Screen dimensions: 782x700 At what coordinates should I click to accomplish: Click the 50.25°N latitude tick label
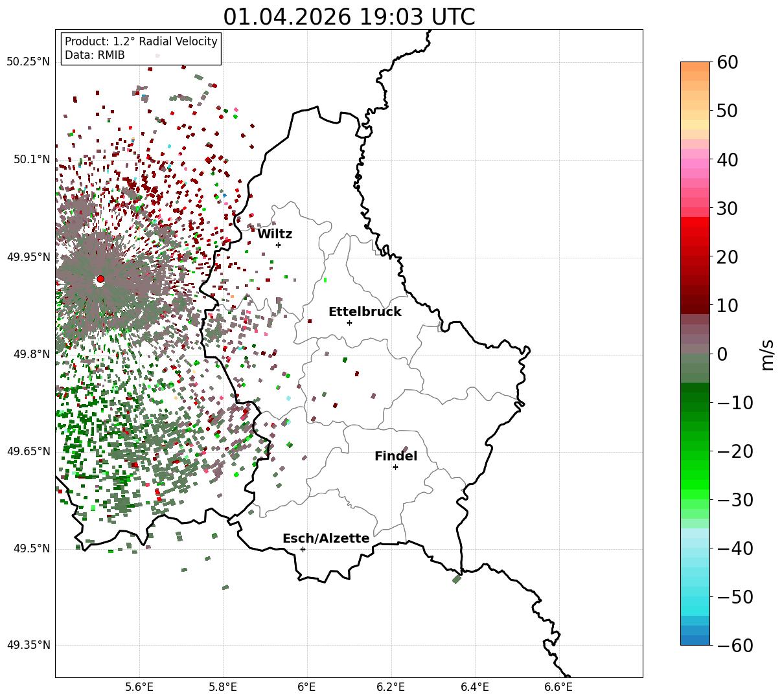[28, 62]
